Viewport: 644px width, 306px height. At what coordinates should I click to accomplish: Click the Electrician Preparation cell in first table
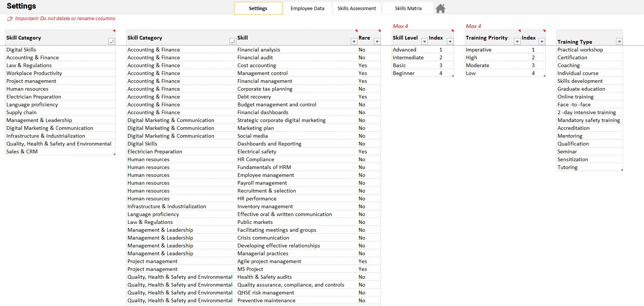click(60, 97)
